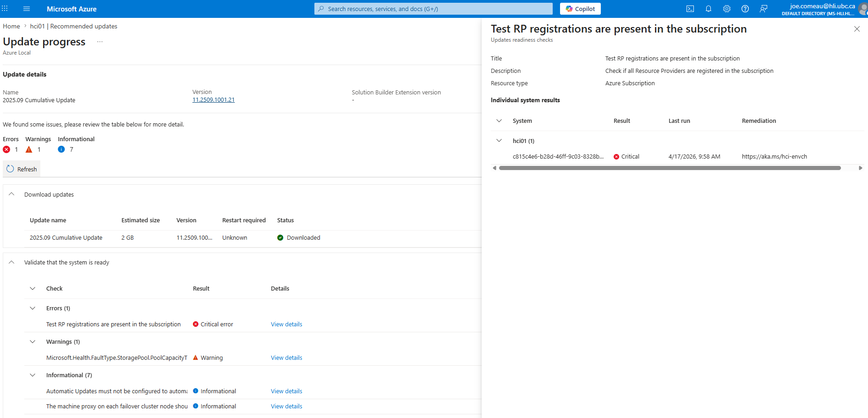This screenshot has height=418, width=868.
Task: Click the red Errors count icon
Action: coord(6,149)
